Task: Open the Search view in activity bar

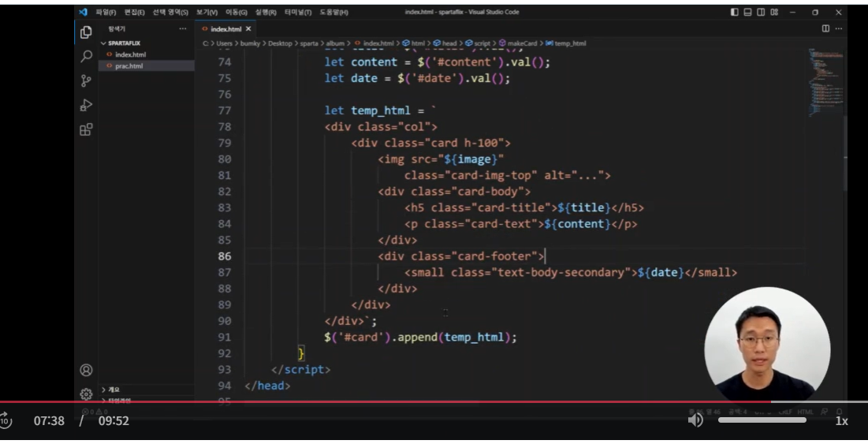Action: (86, 56)
